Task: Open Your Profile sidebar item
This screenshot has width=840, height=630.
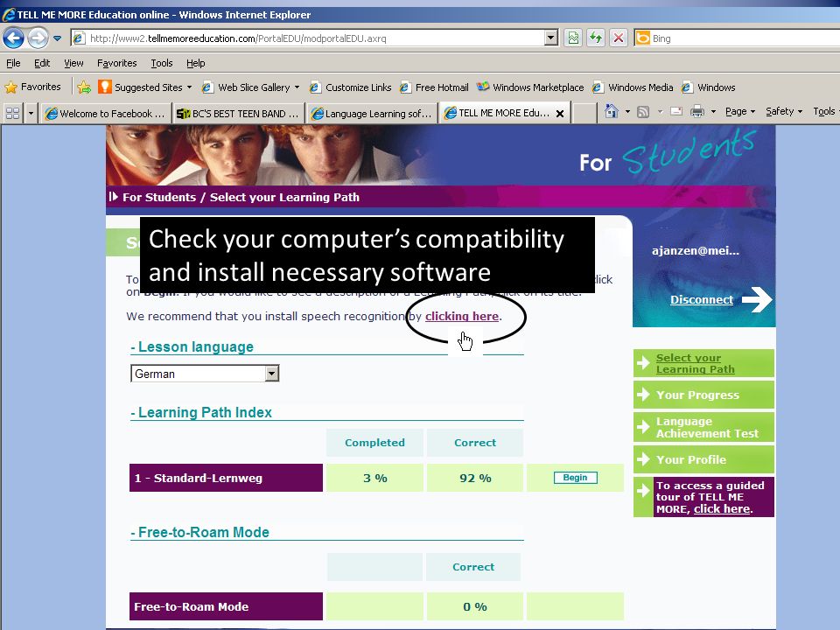Action: [x=703, y=459]
